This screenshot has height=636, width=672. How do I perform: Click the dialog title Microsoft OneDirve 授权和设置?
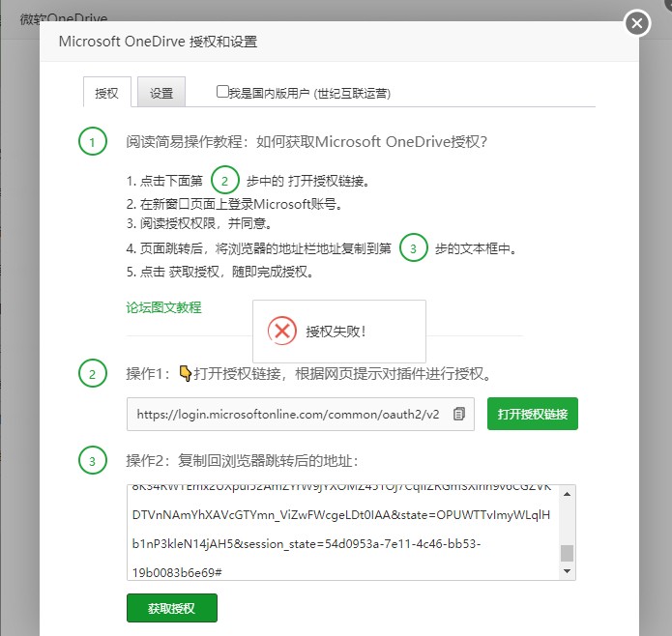(158, 42)
